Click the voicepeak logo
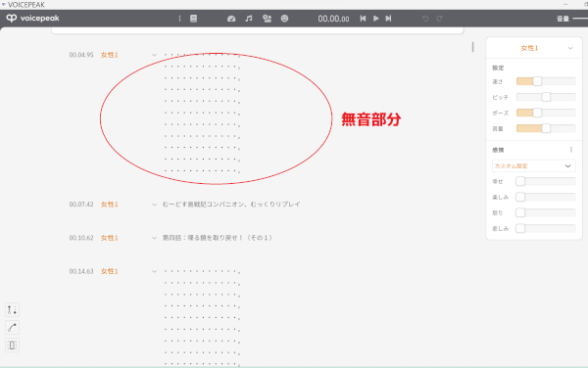 tap(32, 18)
